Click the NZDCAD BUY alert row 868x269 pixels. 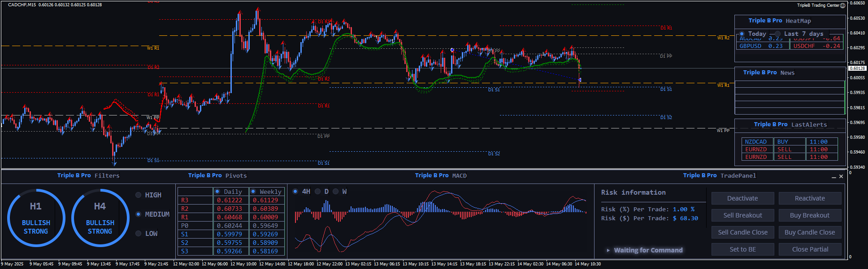point(789,142)
